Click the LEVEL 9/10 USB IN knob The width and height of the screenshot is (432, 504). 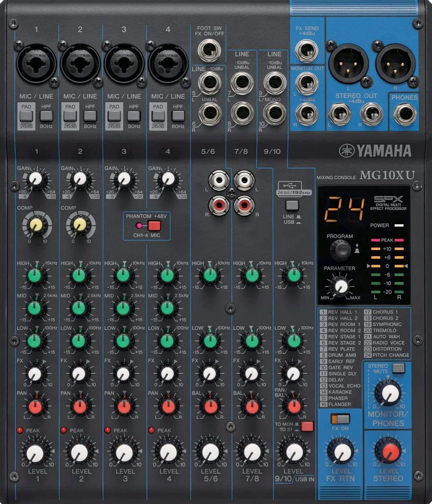[x=294, y=452]
